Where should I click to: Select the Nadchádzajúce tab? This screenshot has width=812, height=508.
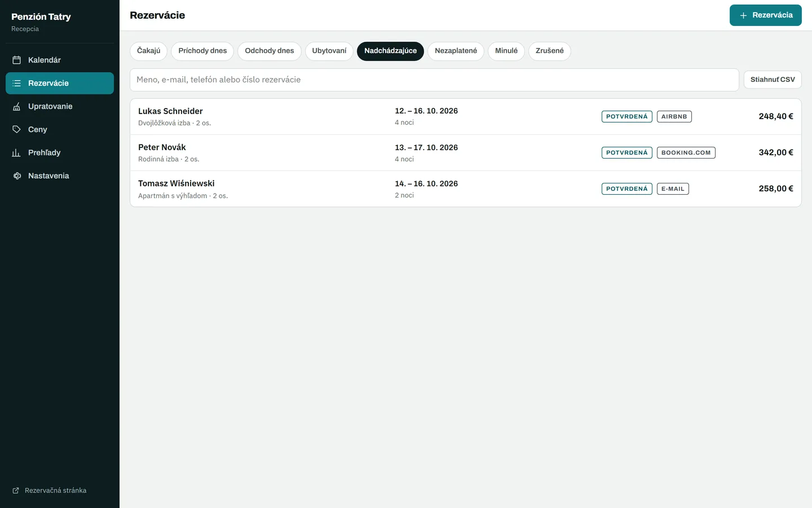(x=390, y=51)
